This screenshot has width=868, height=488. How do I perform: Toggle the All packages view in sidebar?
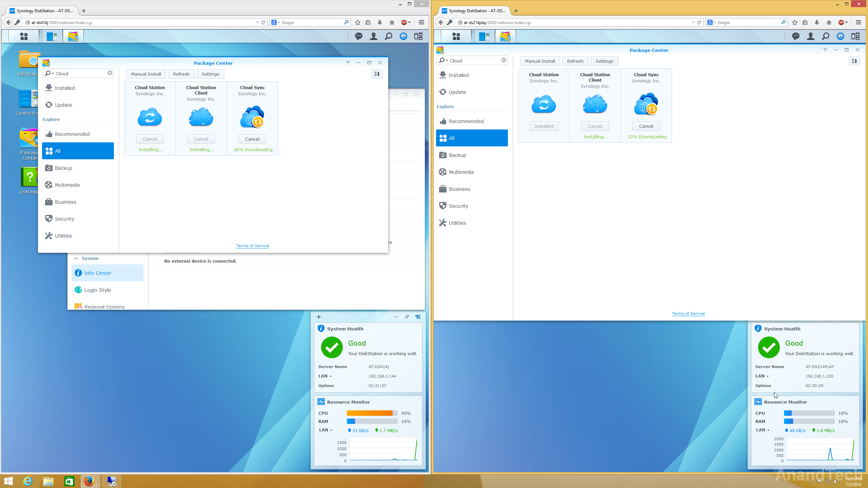tap(78, 151)
